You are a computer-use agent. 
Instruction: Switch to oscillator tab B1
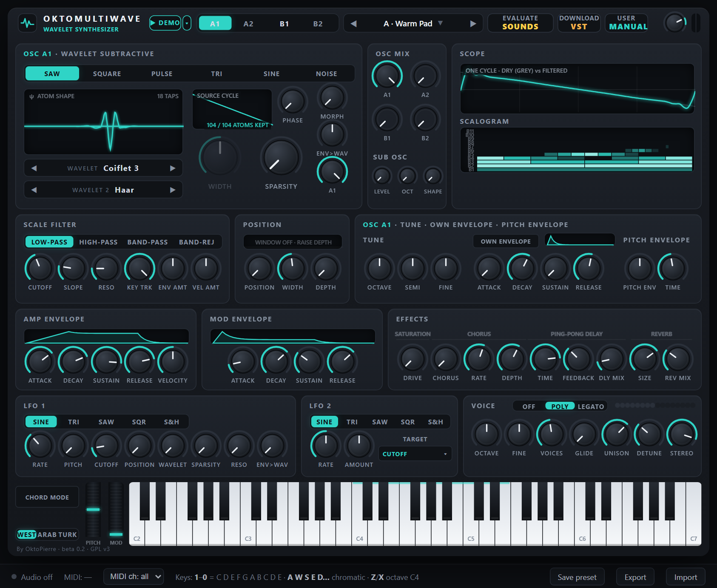[284, 24]
